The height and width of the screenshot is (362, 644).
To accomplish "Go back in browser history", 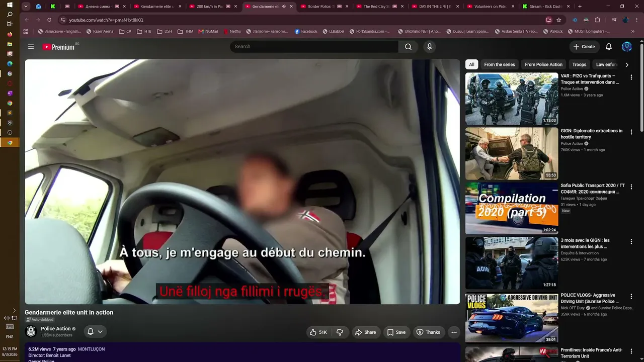I will (x=26, y=20).
